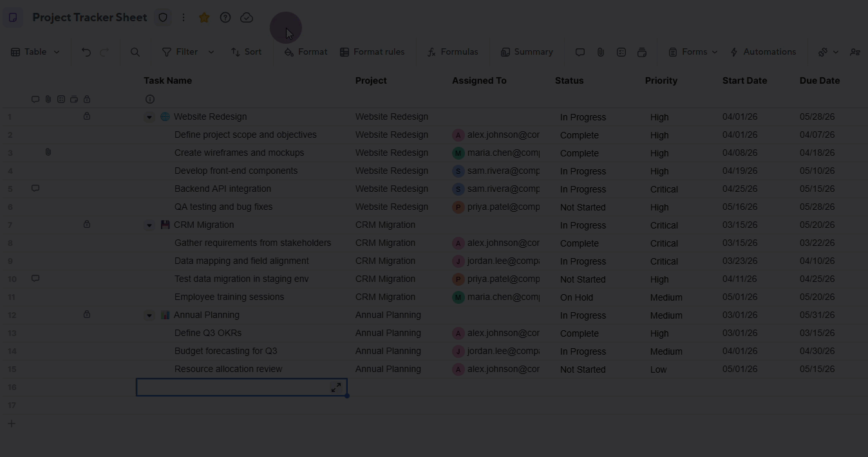868x457 pixels.
Task: Open the connections link icon dropdown
Action: [x=828, y=52]
